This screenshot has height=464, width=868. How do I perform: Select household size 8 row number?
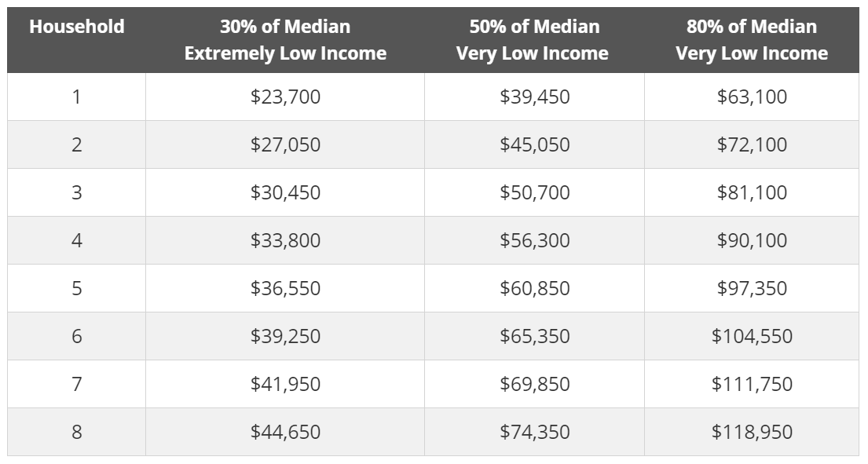(76, 432)
